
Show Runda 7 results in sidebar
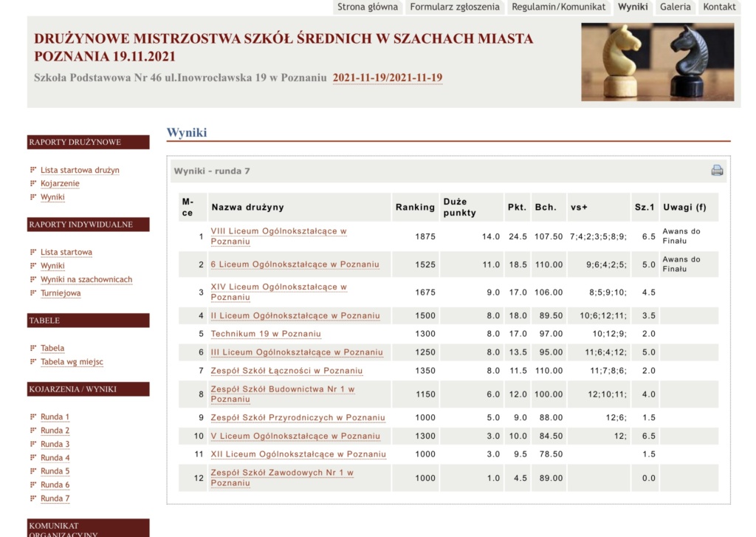coord(55,499)
